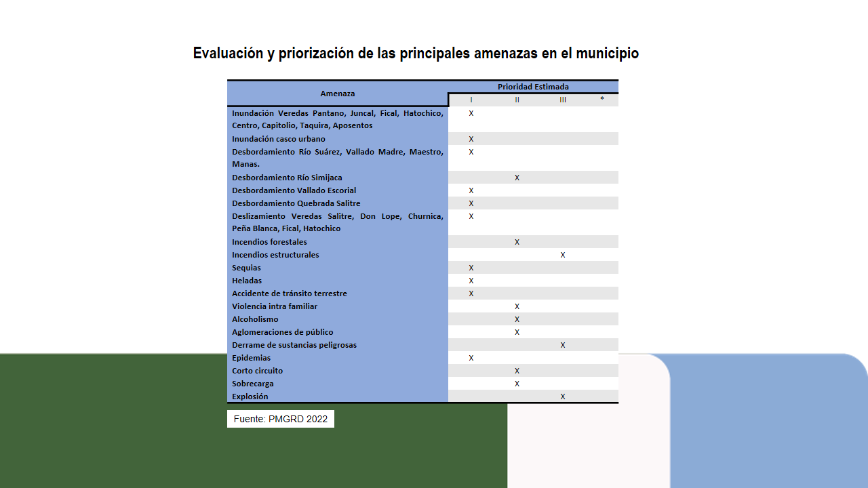Click the X mark for Corto circuito

(x=517, y=371)
